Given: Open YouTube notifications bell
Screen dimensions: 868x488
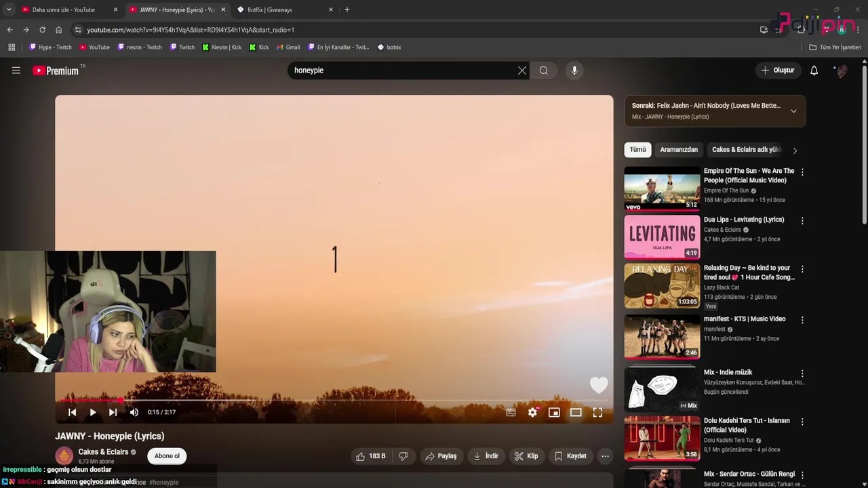Looking at the screenshot, I should pos(814,70).
